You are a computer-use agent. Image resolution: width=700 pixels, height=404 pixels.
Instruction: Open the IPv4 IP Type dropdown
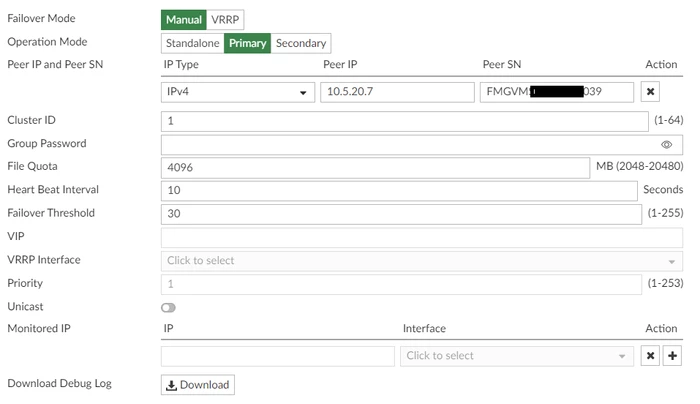pyautogui.click(x=238, y=92)
